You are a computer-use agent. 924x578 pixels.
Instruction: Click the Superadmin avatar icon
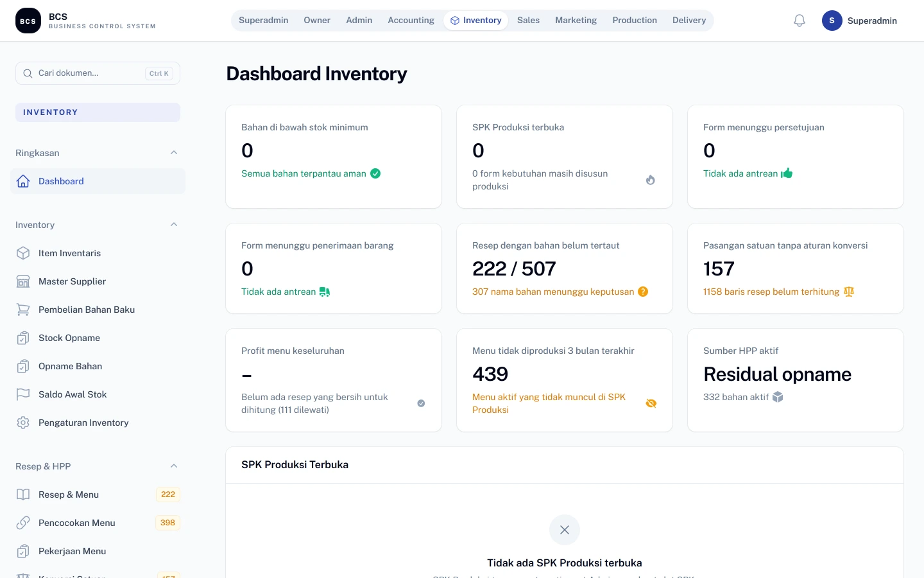pos(832,21)
